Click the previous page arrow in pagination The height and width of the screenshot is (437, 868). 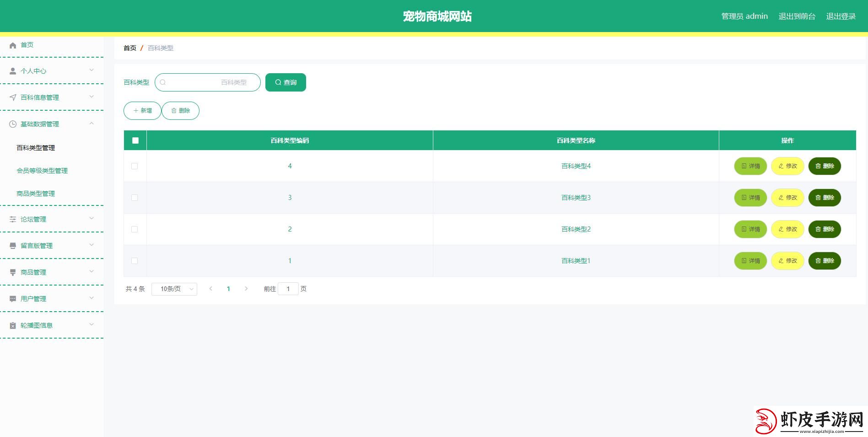tap(210, 289)
